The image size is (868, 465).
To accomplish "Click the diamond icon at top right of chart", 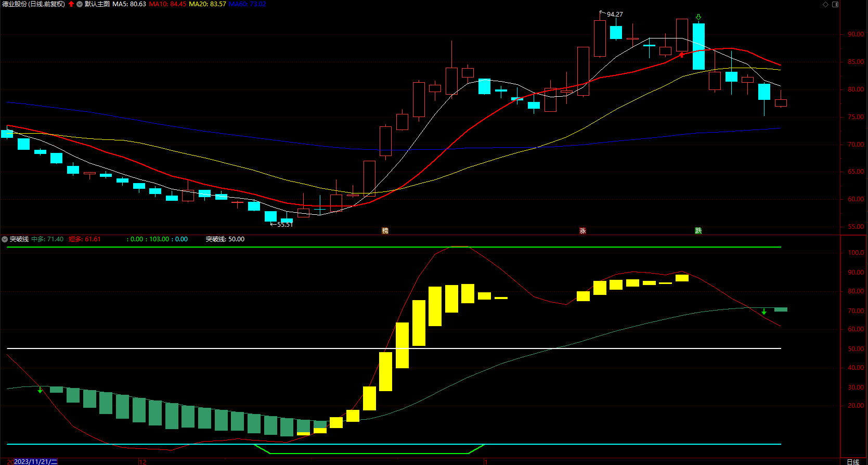I will [825, 4].
